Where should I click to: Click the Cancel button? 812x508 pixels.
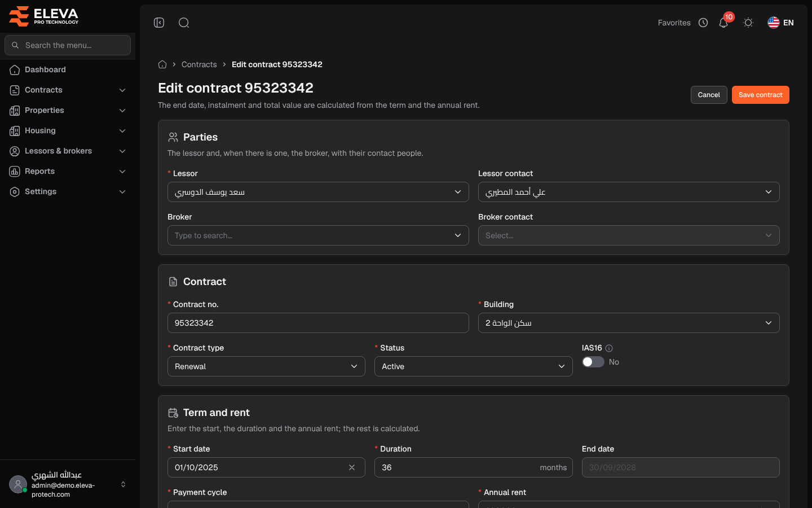point(709,95)
